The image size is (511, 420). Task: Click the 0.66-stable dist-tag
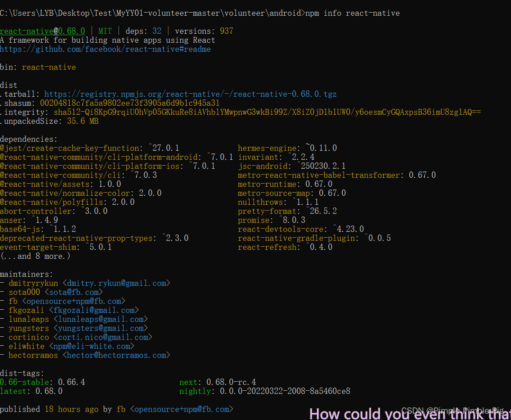coord(42,382)
